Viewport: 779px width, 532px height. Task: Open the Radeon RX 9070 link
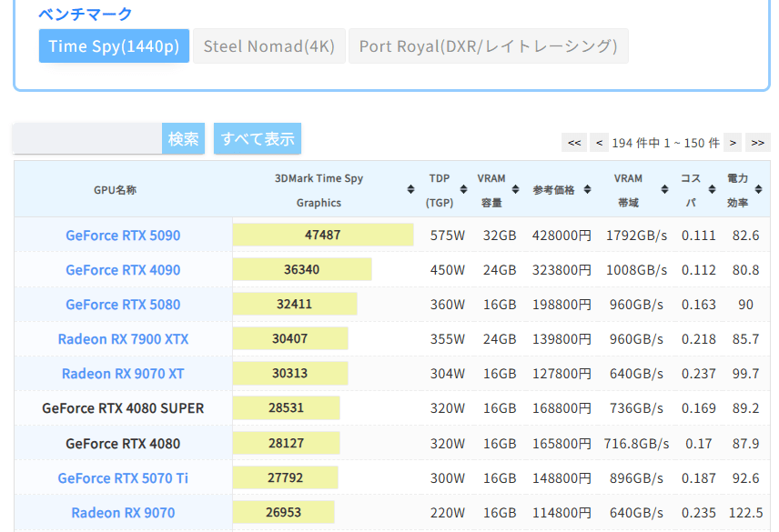click(123, 513)
